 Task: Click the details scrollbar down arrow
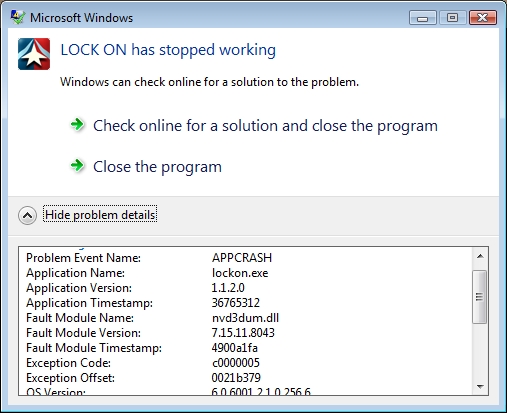480,387
